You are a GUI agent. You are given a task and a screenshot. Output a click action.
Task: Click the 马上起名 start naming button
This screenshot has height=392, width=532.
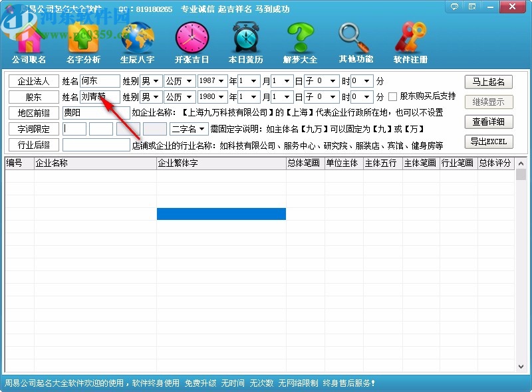tap(489, 81)
